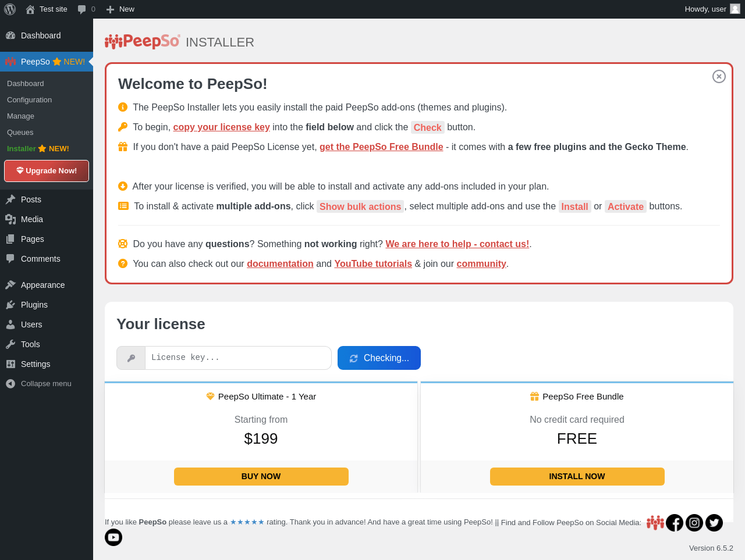Click the Facebook social media icon
The image size is (745, 560).
coord(675,523)
